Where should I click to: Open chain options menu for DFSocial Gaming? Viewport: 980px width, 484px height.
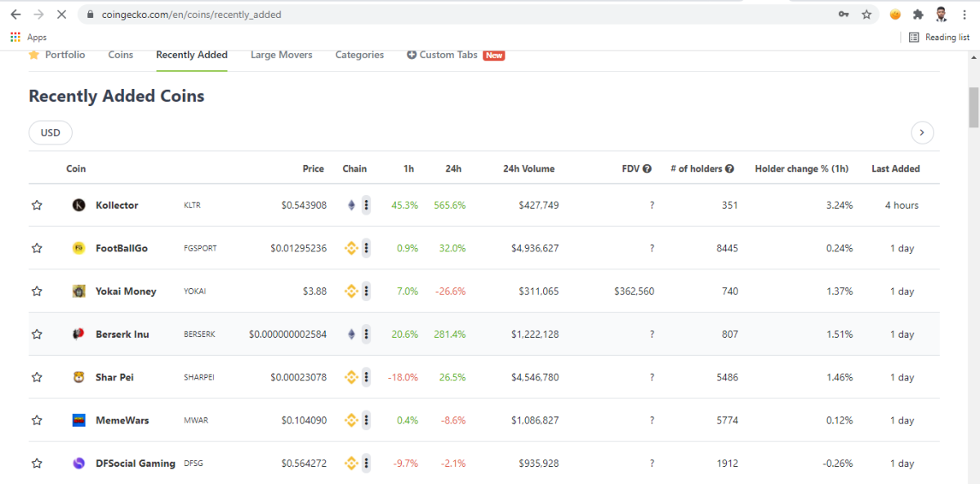click(366, 464)
